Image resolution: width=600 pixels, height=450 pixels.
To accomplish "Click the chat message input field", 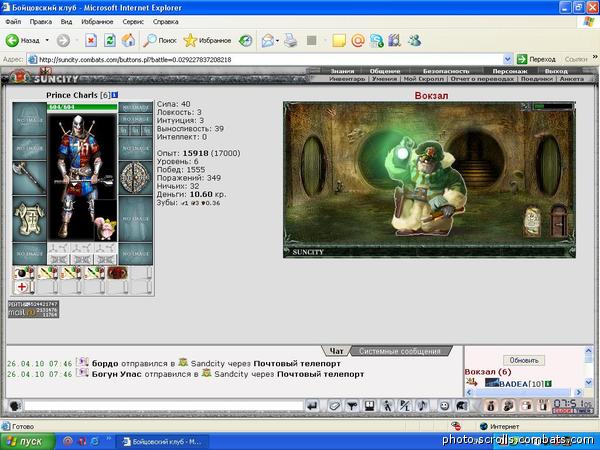I will tap(164, 406).
